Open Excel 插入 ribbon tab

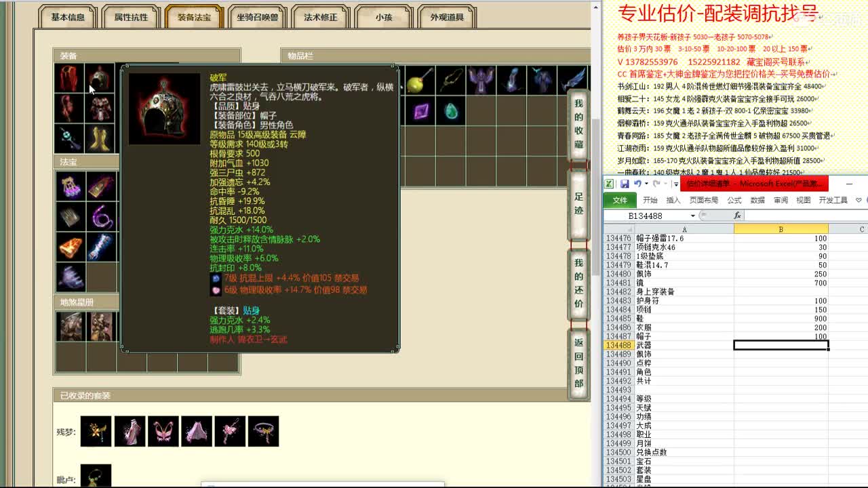coord(673,200)
